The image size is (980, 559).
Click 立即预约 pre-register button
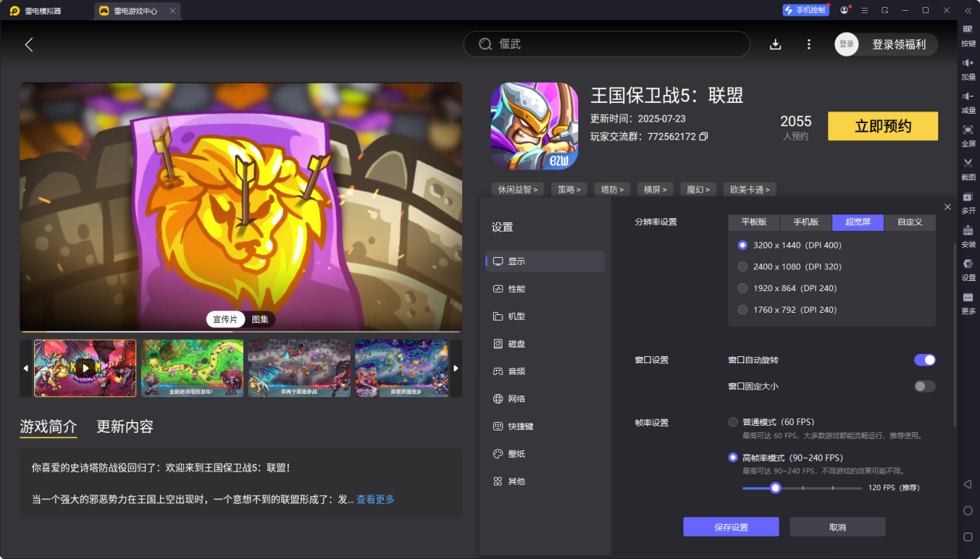pyautogui.click(x=883, y=126)
